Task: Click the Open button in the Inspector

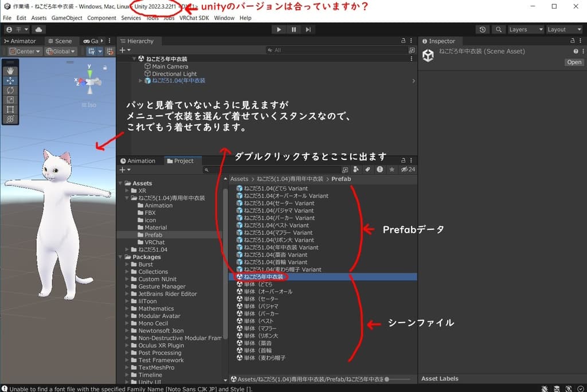Action: (573, 62)
